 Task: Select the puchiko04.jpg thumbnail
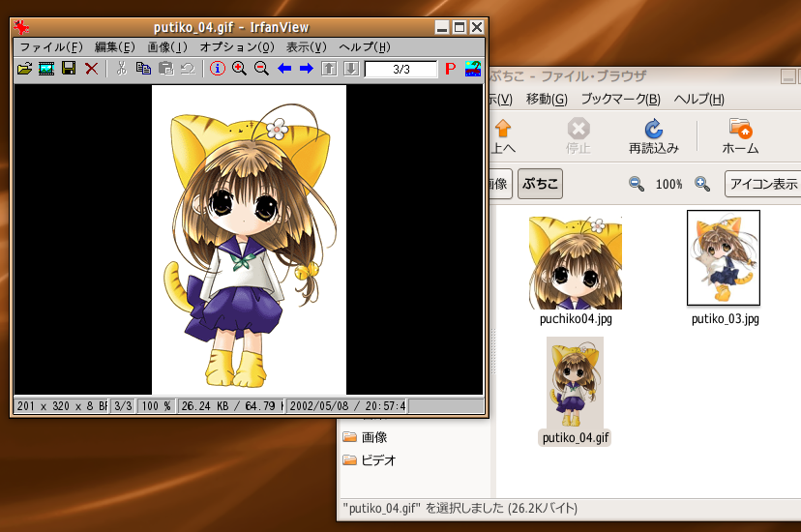(576, 263)
